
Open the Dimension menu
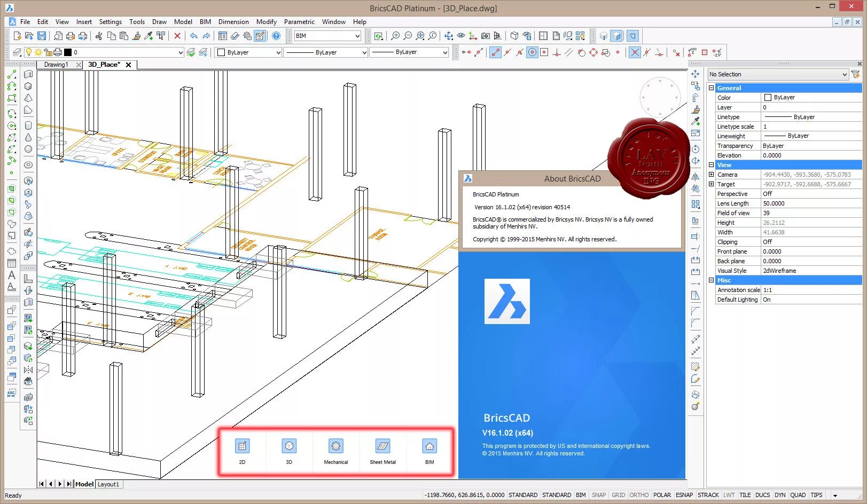[x=233, y=22]
